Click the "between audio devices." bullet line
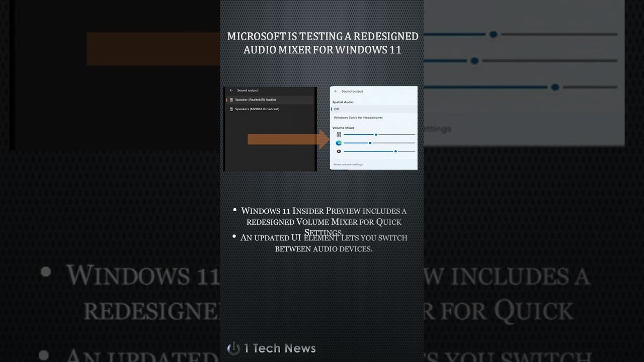644x362 pixels. coord(324,249)
